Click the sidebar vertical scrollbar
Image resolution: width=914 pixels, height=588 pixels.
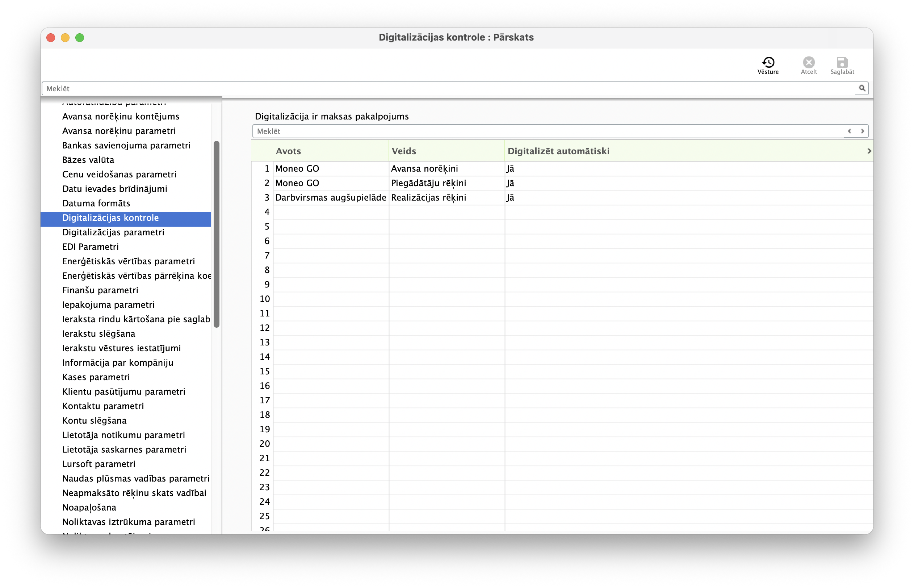217,234
